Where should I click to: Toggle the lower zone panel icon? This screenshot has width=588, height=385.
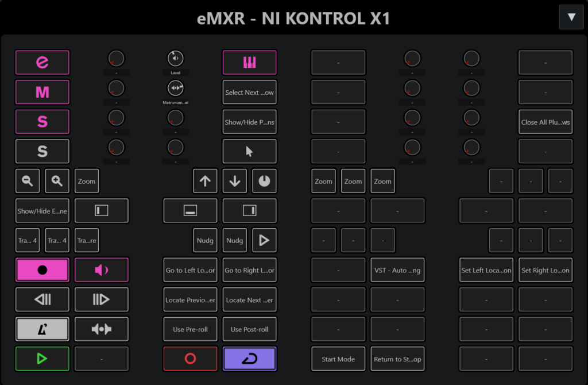190,210
